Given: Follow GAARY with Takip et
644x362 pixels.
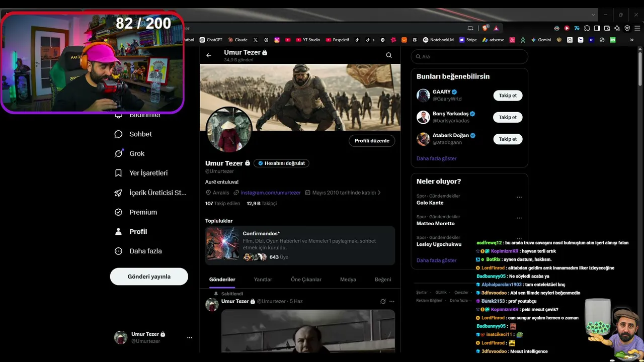Looking at the screenshot, I should (508, 96).
